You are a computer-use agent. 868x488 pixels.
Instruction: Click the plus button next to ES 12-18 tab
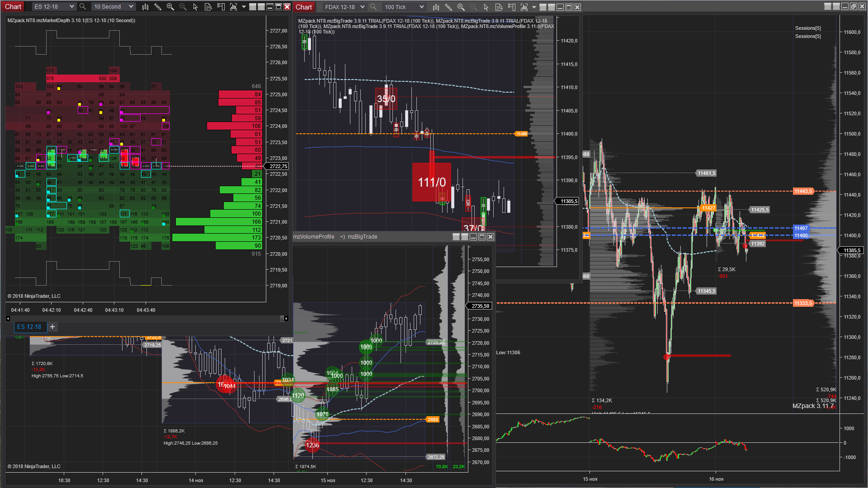[x=53, y=327]
